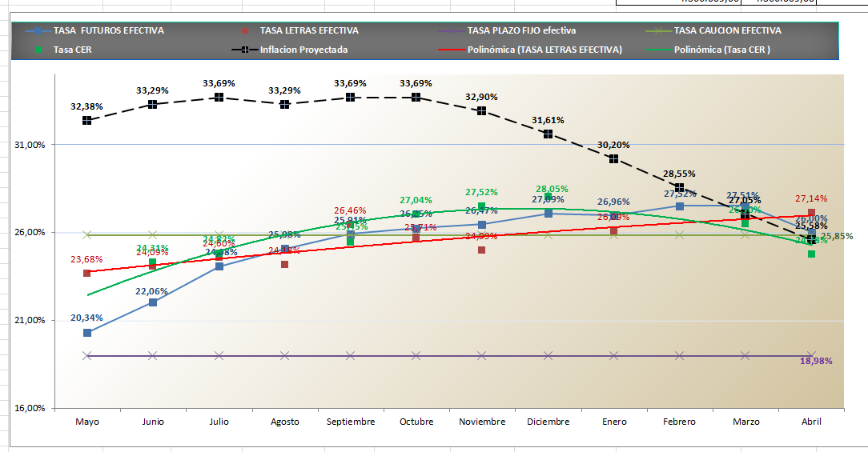This screenshot has width=868, height=452.
Task: Select the red Letras marker at Noviembre
Action: [481, 250]
